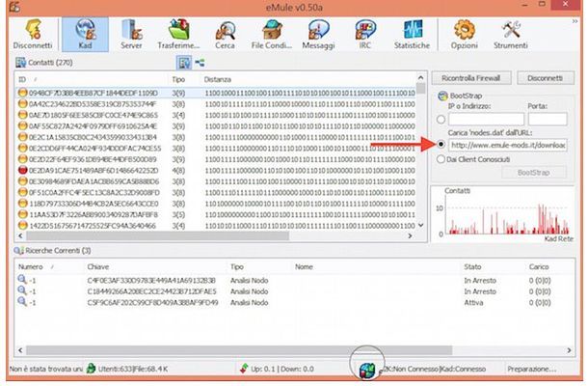588x386 pixels.
Task: Click searches list horizontal scrollbar thumb
Action: click(239, 350)
